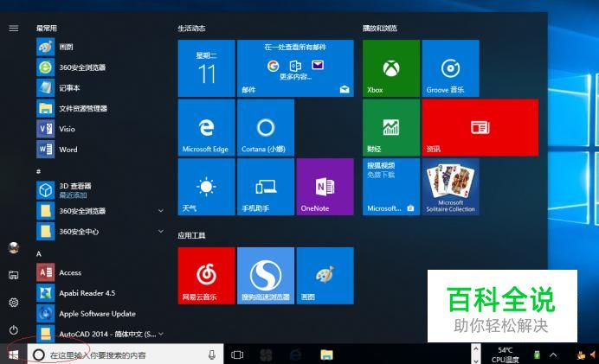Open the 网易云音乐 tile

click(206, 276)
